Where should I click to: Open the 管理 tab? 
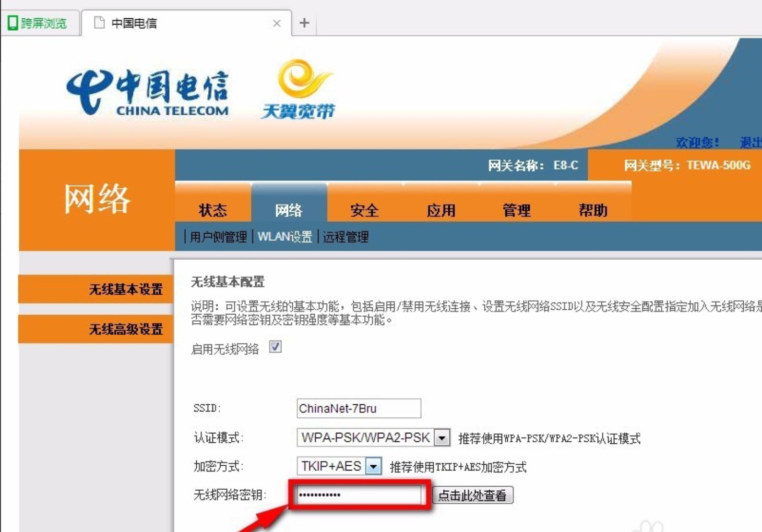click(517, 210)
